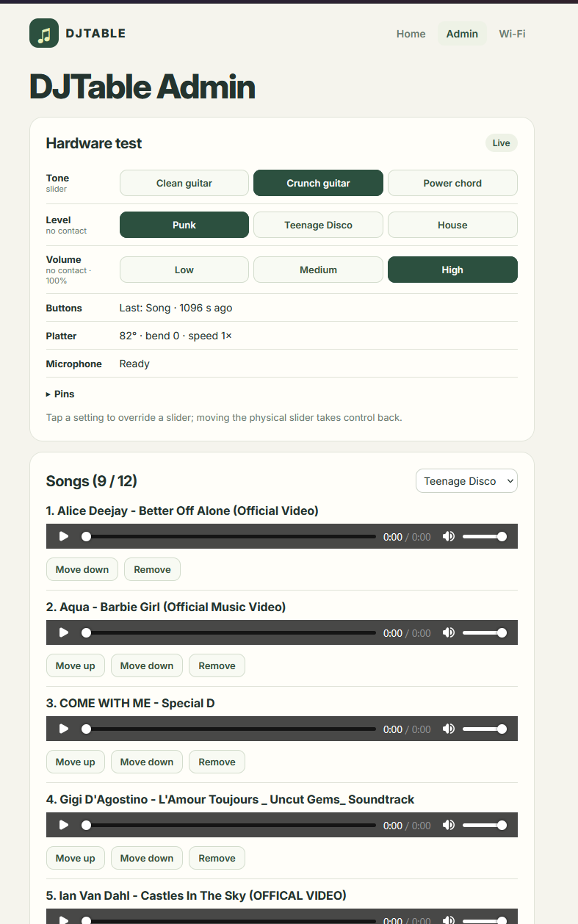Viewport: 578px width, 924px height.
Task: Remove the Aqua Barbie Girl song
Action: click(217, 665)
